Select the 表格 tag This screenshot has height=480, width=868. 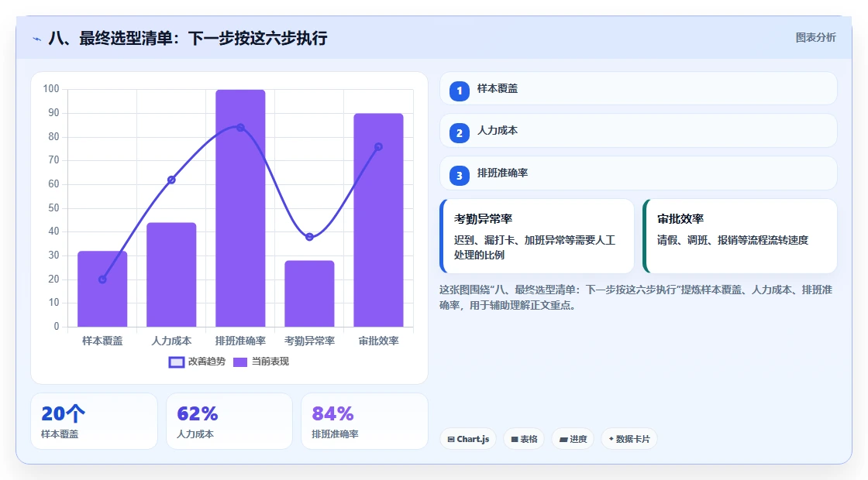point(524,439)
